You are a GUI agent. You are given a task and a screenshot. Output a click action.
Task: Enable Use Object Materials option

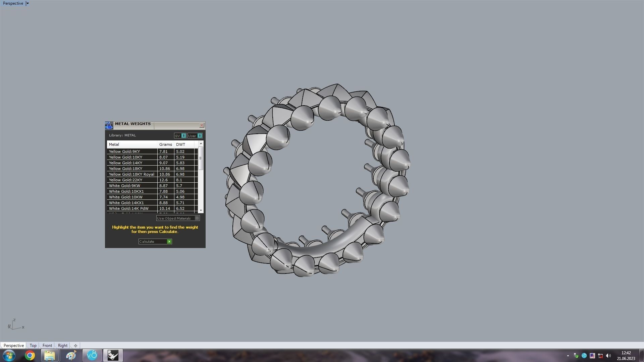click(x=197, y=218)
